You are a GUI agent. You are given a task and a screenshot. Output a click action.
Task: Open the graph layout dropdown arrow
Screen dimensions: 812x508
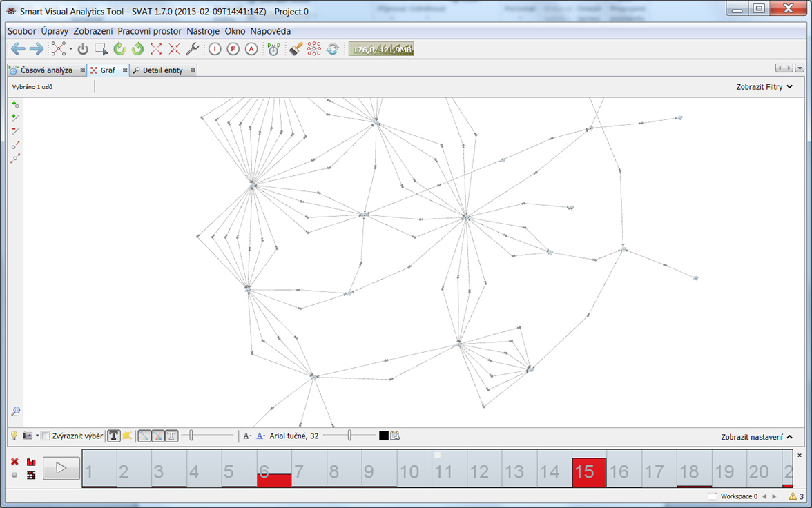(70, 49)
